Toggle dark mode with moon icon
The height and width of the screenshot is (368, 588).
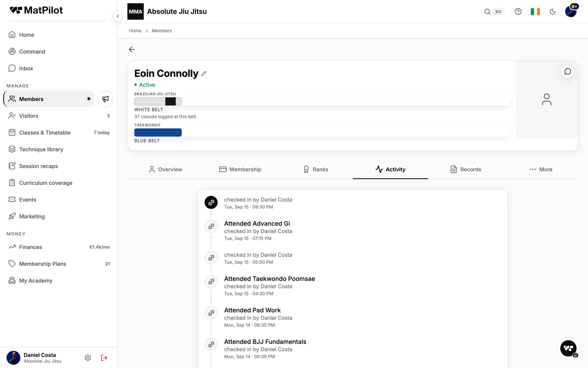(553, 11)
